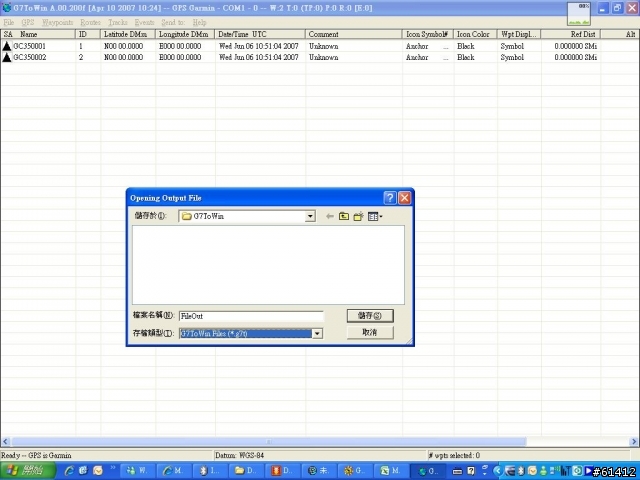640x480 pixels.
Task: Click the date/time cell of GC350002
Action: [x=259, y=57]
